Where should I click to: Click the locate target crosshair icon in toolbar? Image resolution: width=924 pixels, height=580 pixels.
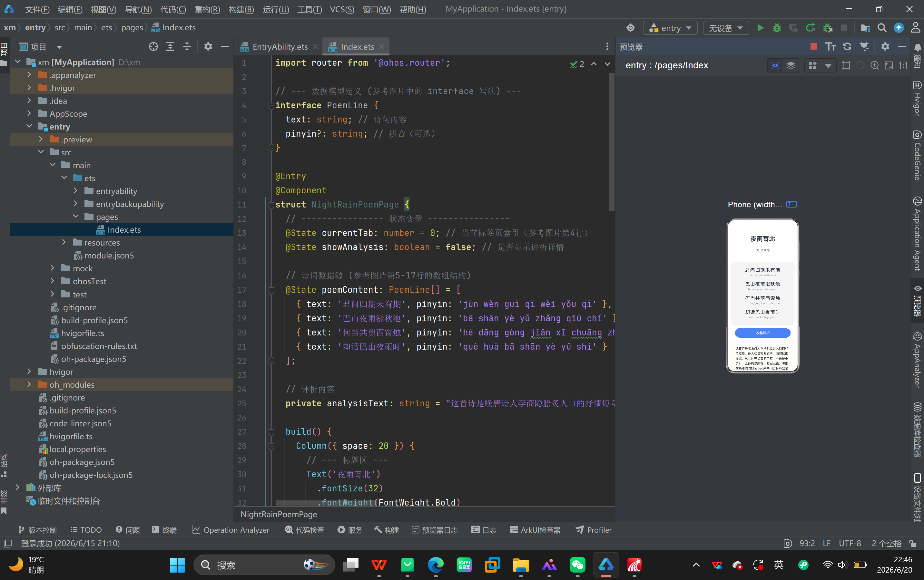[x=630, y=28]
